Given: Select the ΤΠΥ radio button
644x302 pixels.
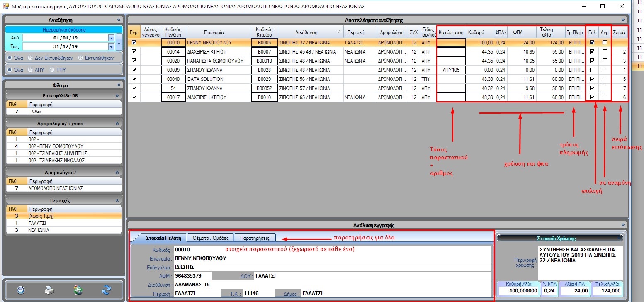Looking at the screenshot, I should pyautogui.click(x=52, y=70).
